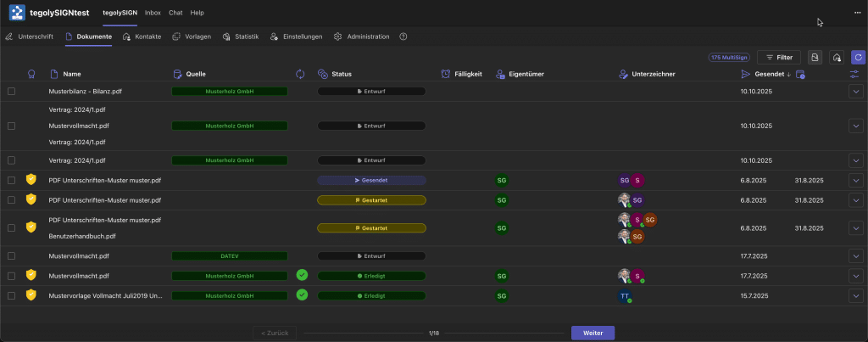Check the Mustervorlage Vollmacht Juli2019 row box
The height and width of the screenshot is (342, 868).
point(12,295)
